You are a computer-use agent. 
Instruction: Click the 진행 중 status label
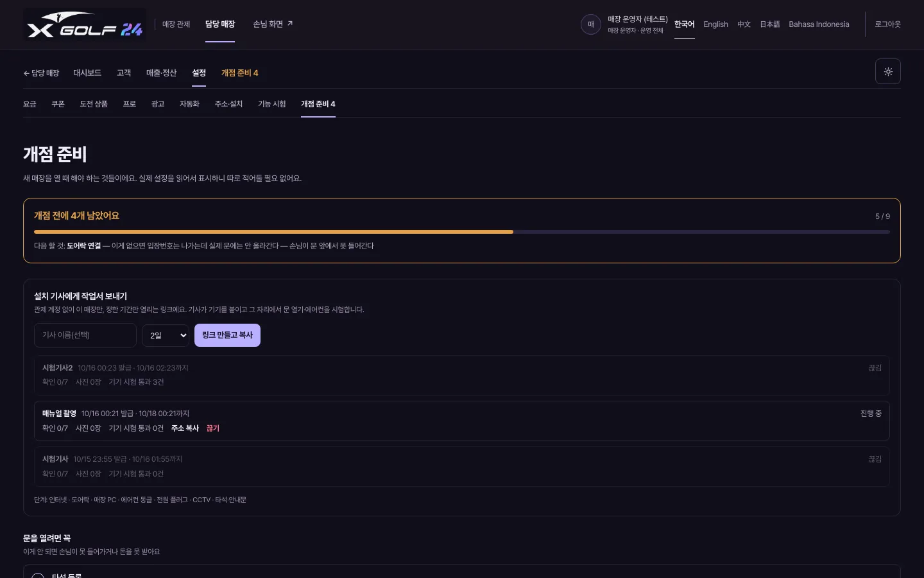[871, 414]
